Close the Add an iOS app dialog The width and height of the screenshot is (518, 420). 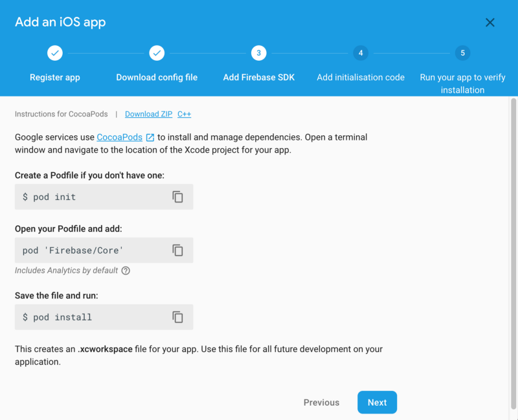490,23
